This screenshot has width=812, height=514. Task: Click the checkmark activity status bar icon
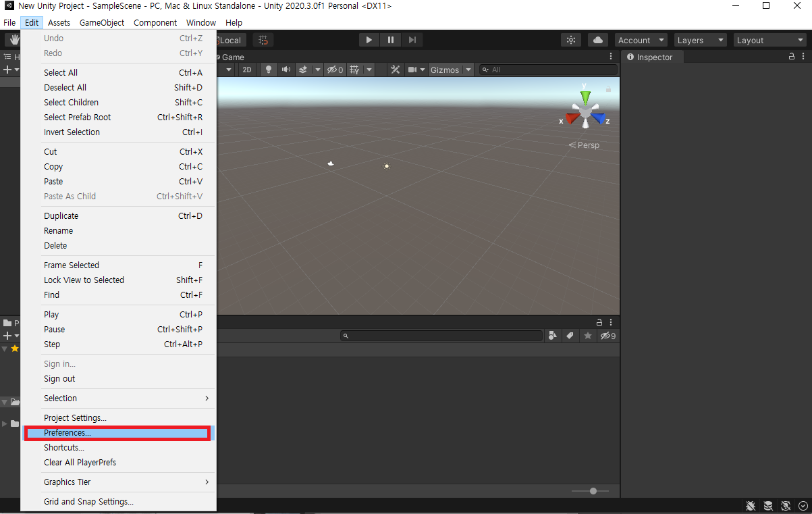803,506
